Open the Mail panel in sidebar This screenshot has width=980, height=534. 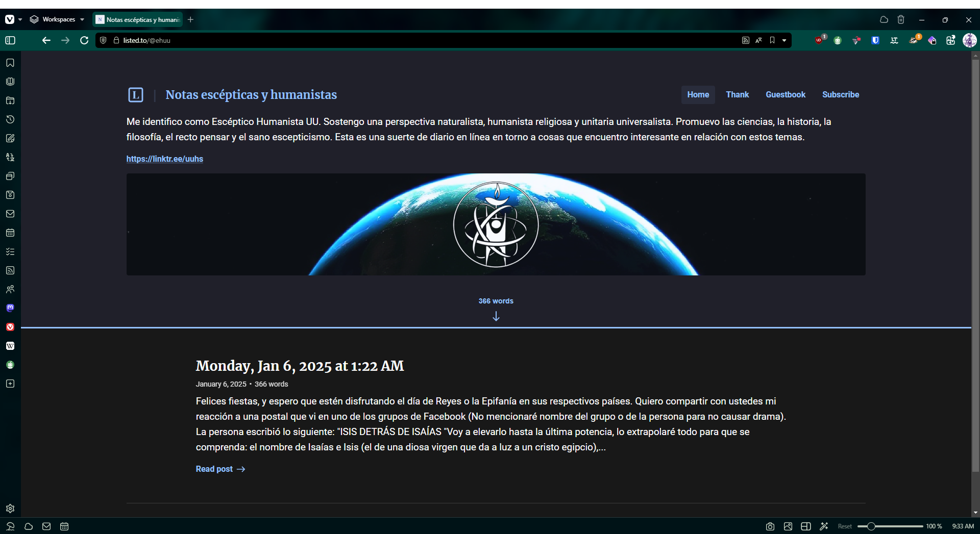pyautogui.click(x=10, y=214)
